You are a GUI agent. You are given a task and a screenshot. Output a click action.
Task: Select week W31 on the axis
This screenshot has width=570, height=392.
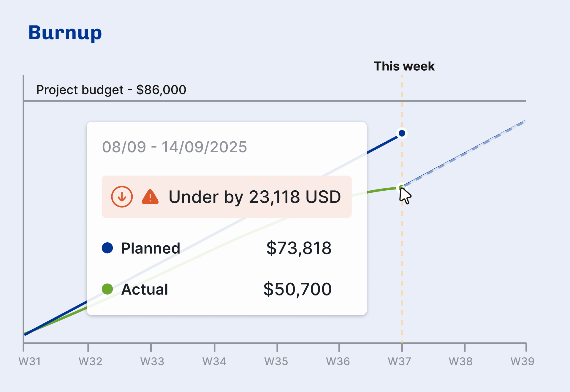tap(30, 361)
